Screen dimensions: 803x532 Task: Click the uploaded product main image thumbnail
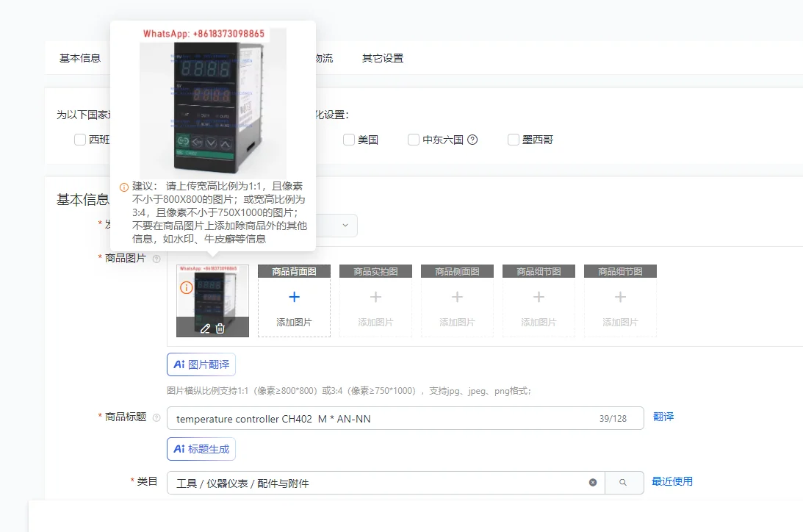212,301
